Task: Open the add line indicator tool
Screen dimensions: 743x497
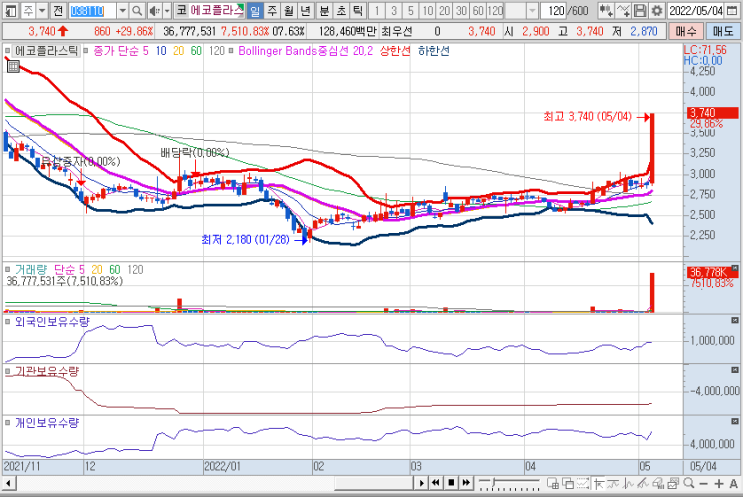Action: (623, 10)
